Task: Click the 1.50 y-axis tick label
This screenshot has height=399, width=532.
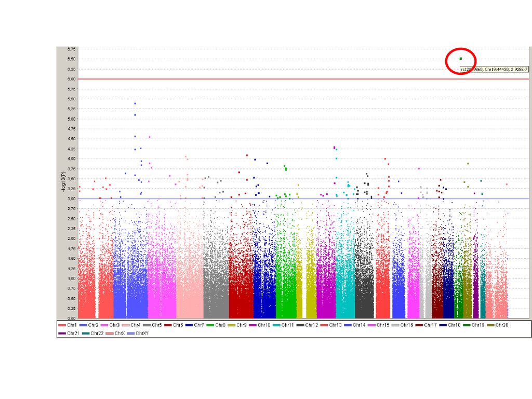Action: pyautogui.click(x=71, y=259)
